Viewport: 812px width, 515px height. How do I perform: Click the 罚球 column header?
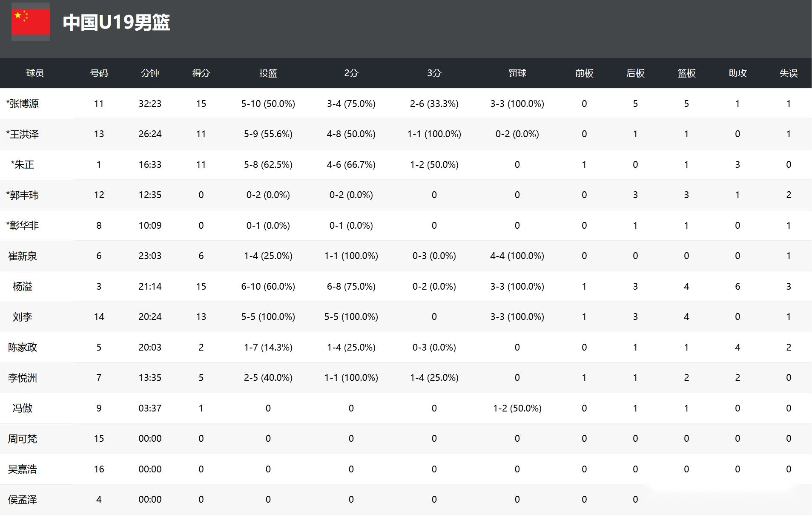(517, 73)
